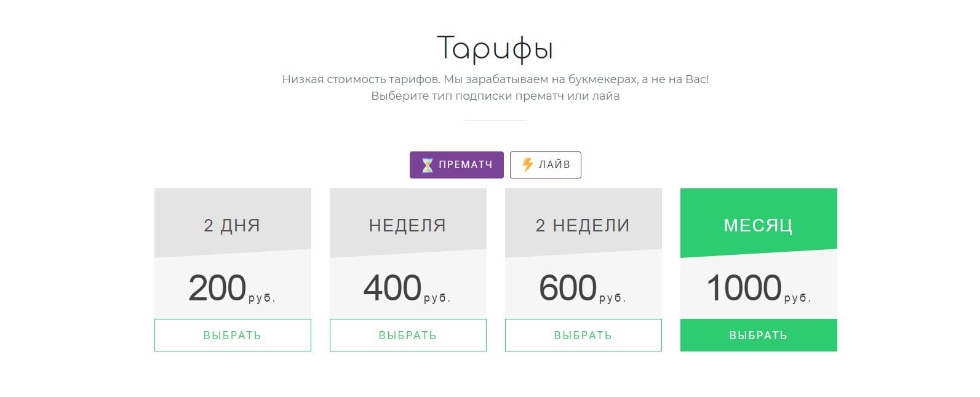
Task: Select the МЕСЯЦ tariff card
Action: tap(758, 271)
